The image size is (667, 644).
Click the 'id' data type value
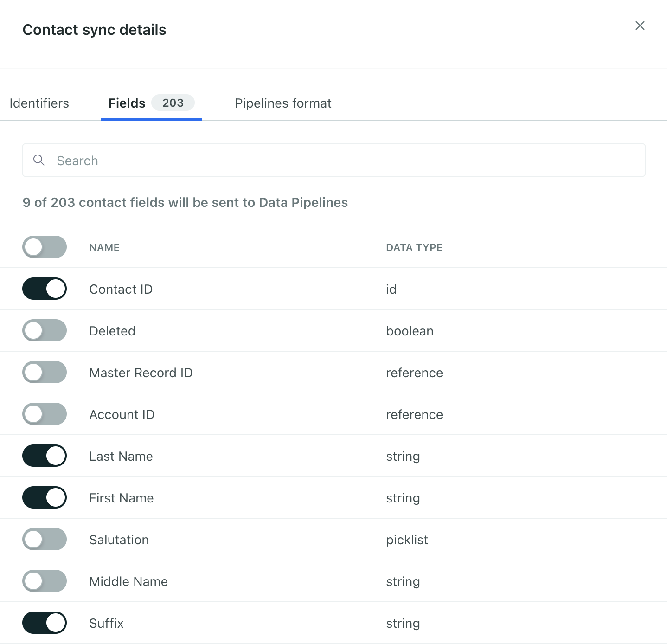click(391, 289)
